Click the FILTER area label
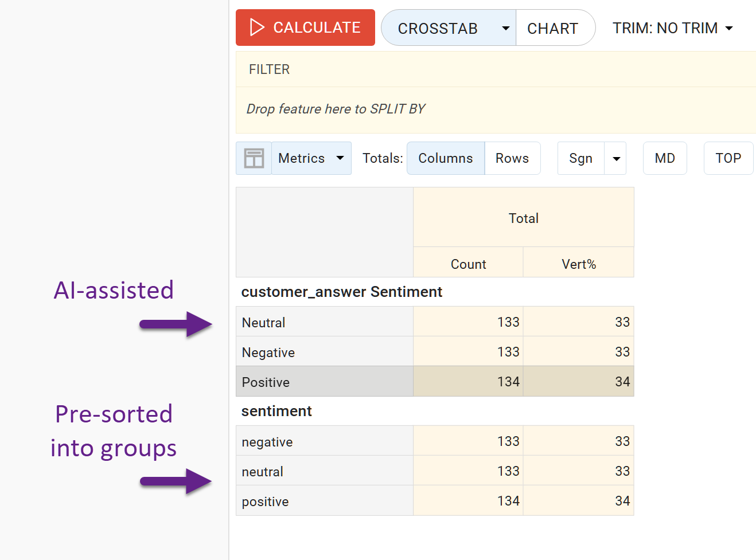756x560 pixels. pyautogui.click(x=269, y=69)
